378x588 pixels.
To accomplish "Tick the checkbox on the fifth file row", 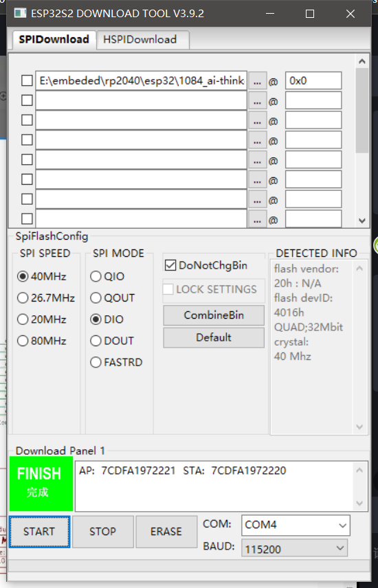I will click(x=27, y=160).
